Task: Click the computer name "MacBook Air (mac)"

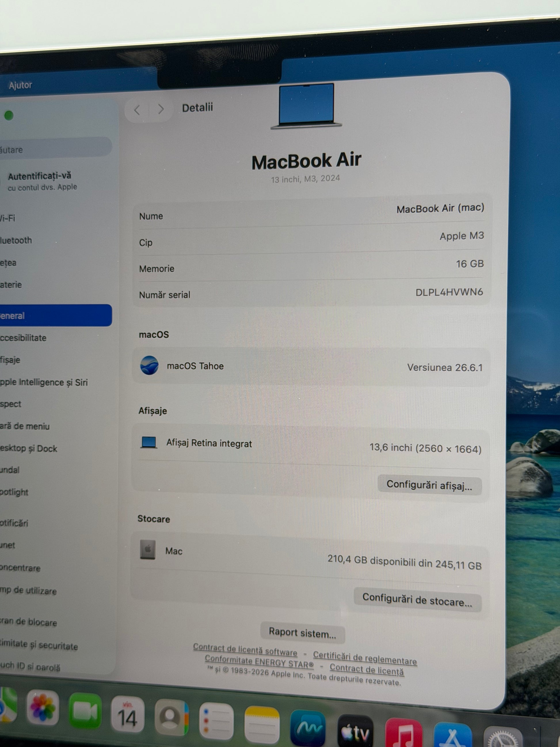Action: coord(440,208)
